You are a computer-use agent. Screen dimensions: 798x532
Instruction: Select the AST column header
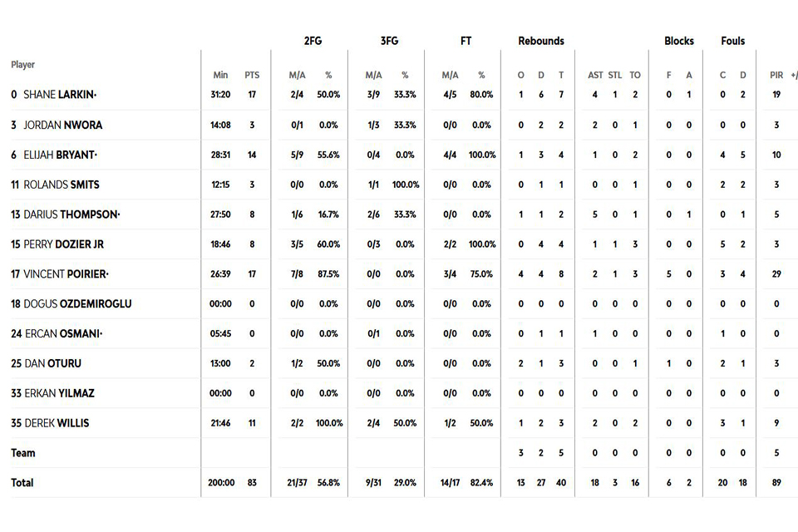pyautogui.click(x=595, y=75)
